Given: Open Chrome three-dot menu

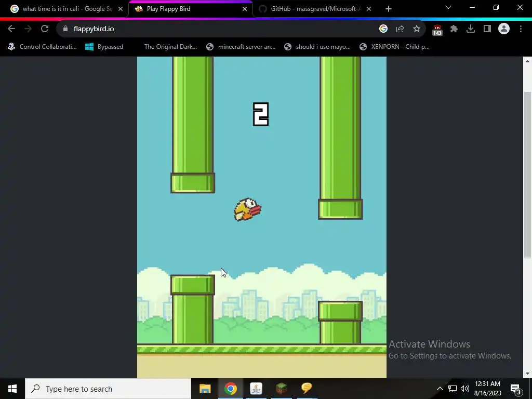Looking at the screenshot, I should coord(521,29).
